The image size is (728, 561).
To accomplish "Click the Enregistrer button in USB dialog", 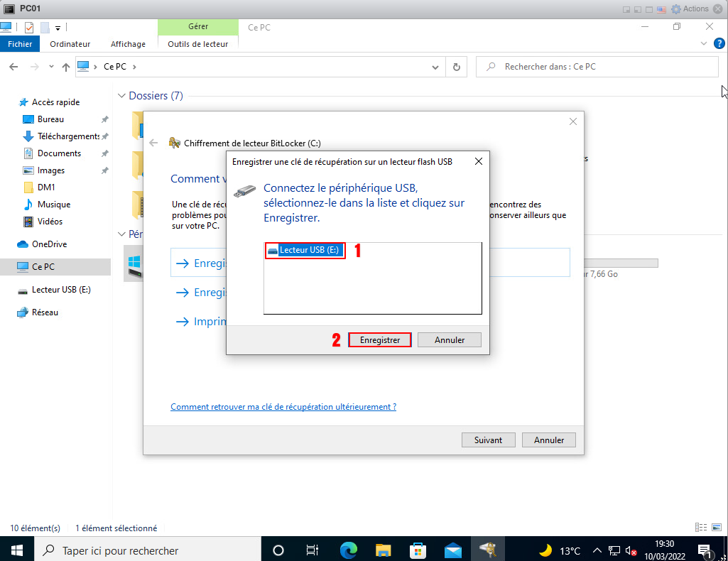I will [380, 340].
